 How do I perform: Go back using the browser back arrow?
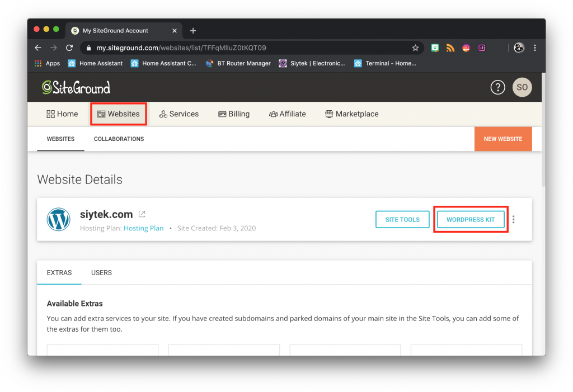pos(38,48)
